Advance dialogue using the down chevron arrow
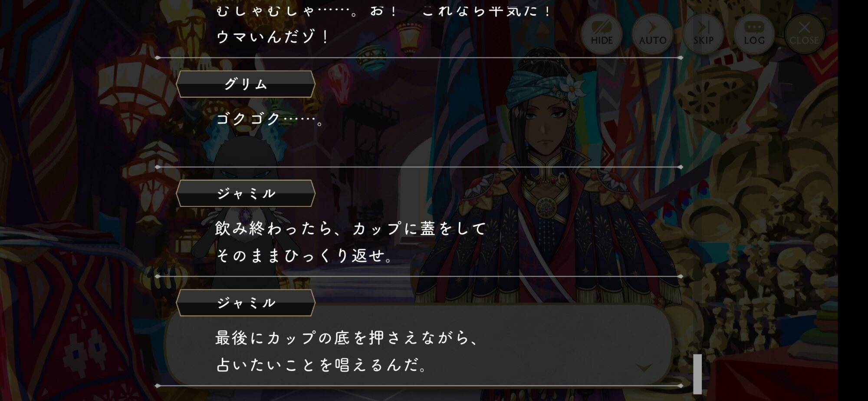868x401 pixels. 644,368
